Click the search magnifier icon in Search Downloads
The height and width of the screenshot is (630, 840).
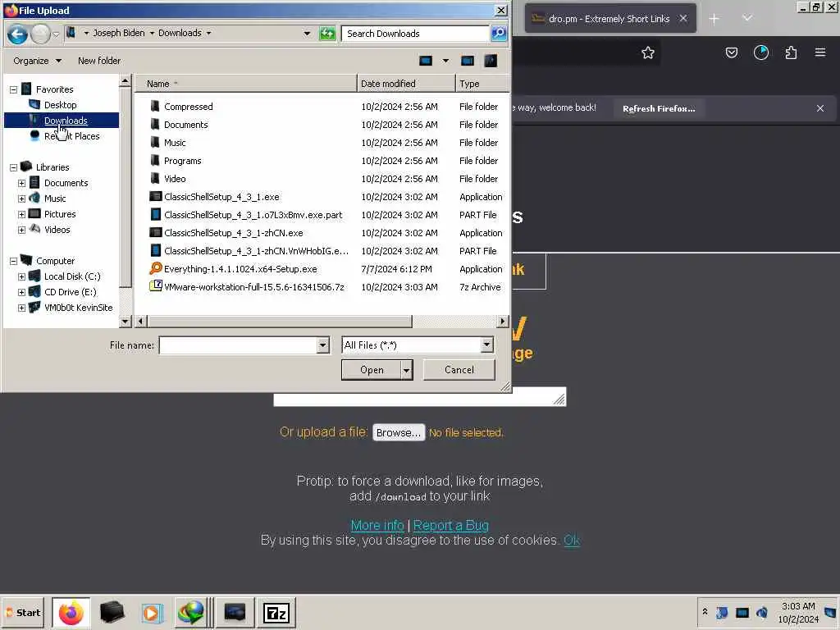click(x=498, y=34)
